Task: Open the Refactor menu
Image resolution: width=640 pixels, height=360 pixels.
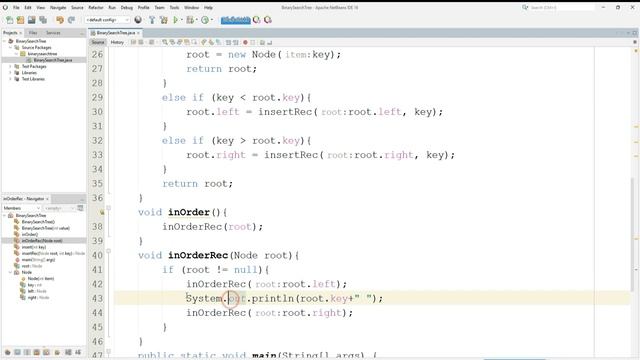Action: 96,7
